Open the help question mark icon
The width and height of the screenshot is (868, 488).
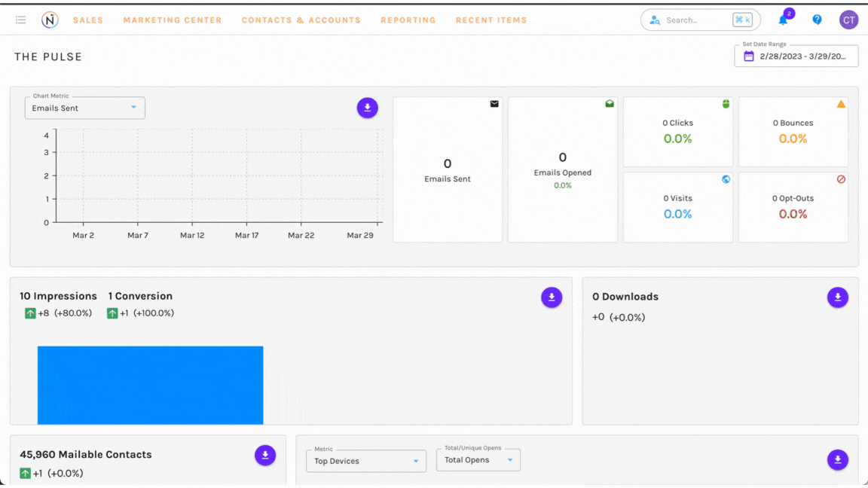tap(817, 20)
